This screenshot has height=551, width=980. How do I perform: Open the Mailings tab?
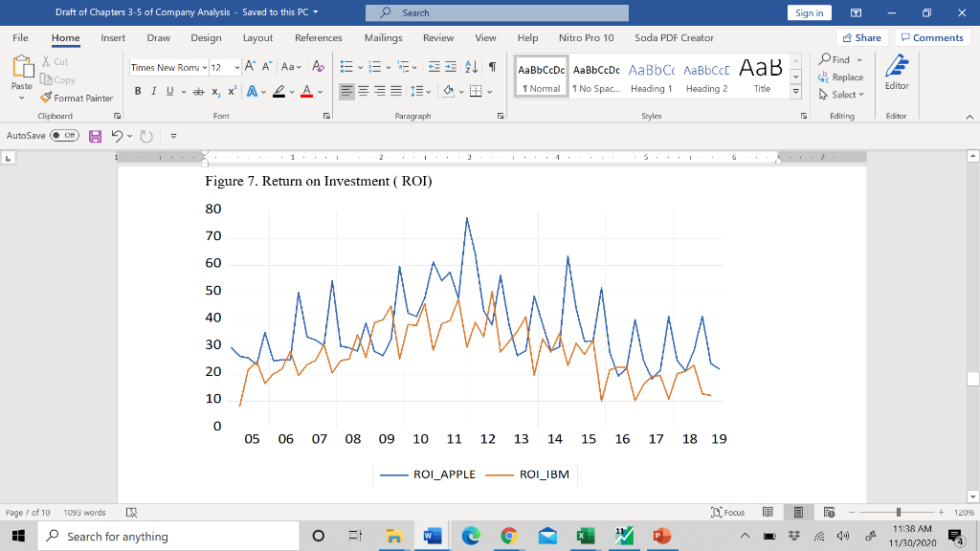(383, 38)
